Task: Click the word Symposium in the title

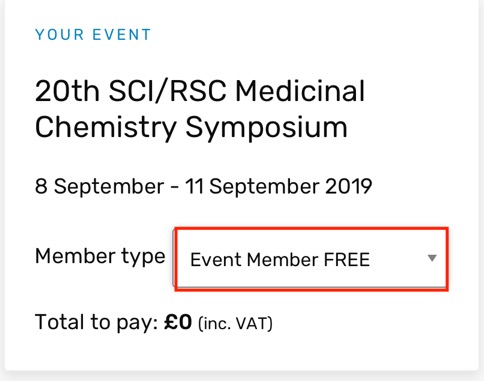Action: [x=266, y=128]
